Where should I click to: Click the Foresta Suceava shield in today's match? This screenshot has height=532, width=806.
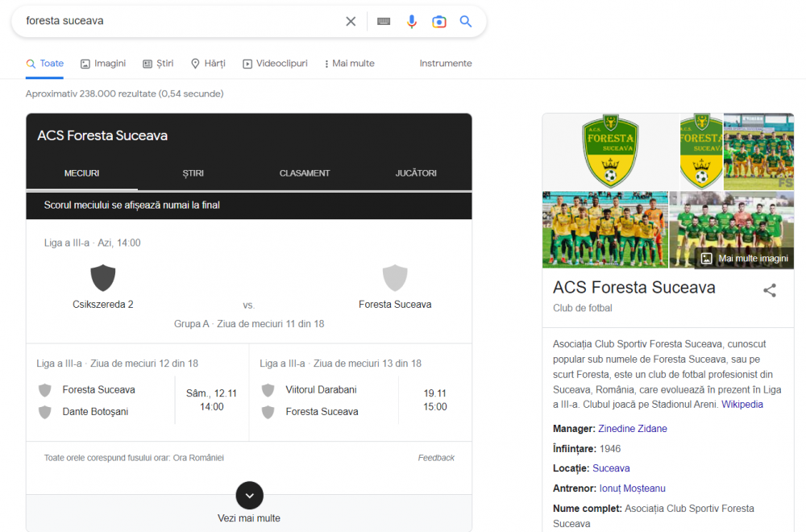[x=395, y=278]
